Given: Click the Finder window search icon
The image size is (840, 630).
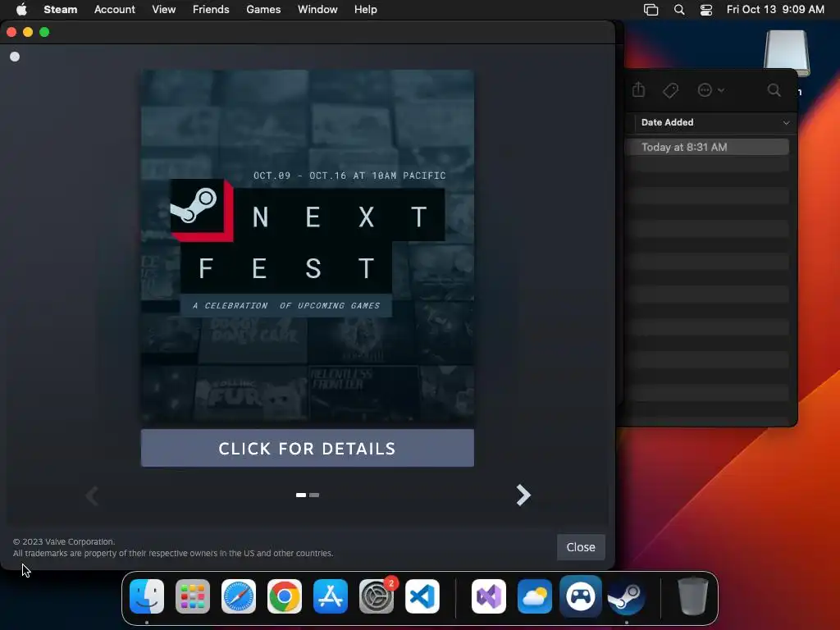Looking at the screenshot, I should [774, 90].
